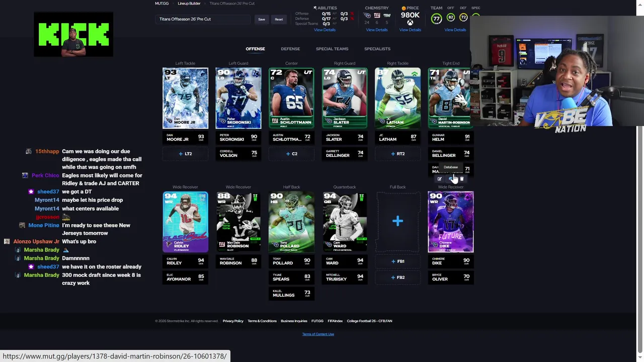Select the Cam Ward quarterback card
The image size is (644, 362).
345,222
